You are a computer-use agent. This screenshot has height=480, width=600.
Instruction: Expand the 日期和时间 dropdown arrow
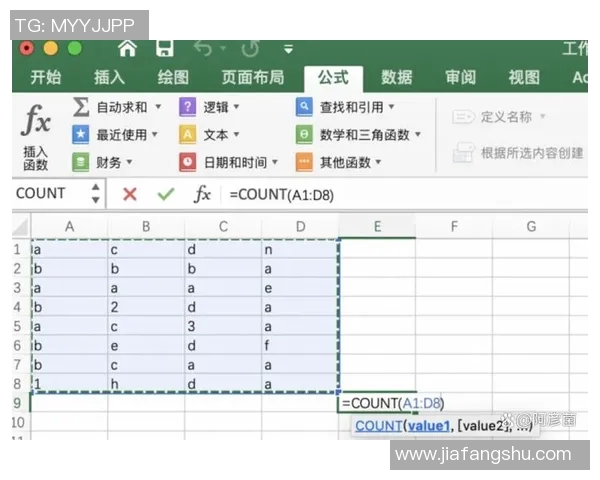click(275, 162)
